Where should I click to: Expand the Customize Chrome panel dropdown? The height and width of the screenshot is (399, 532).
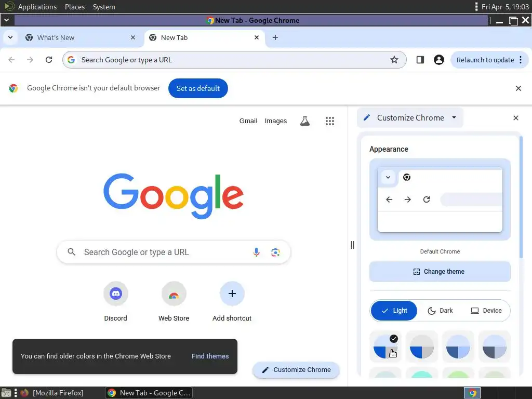point(454,117)
